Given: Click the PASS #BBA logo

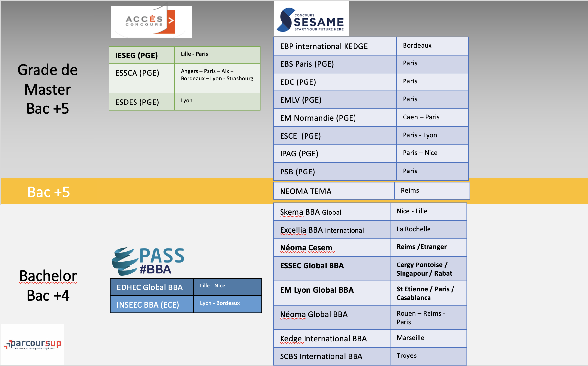Looking at the screenshot, I should (x=148, y=261).
